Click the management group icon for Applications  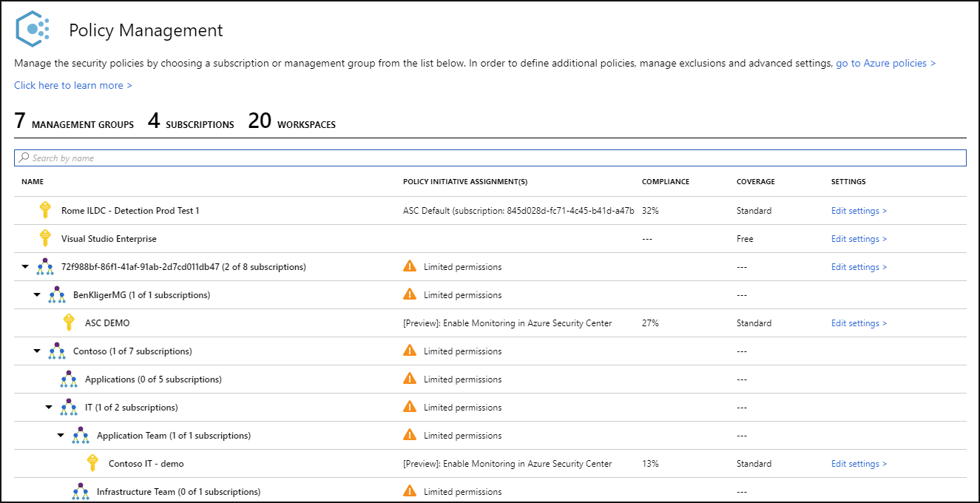[69, 379]
